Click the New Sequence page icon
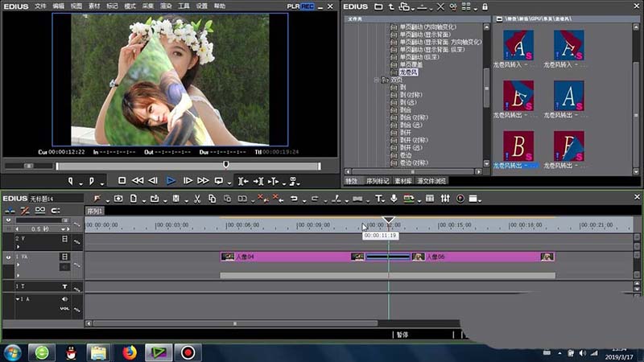This screenshot has width=644, height=362. [x=134, y=199]
